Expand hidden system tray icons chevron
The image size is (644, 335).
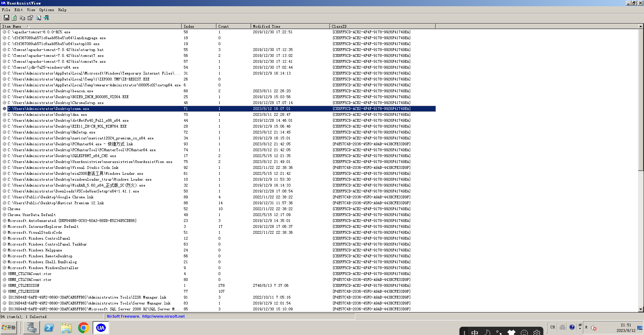click(586, 327)
